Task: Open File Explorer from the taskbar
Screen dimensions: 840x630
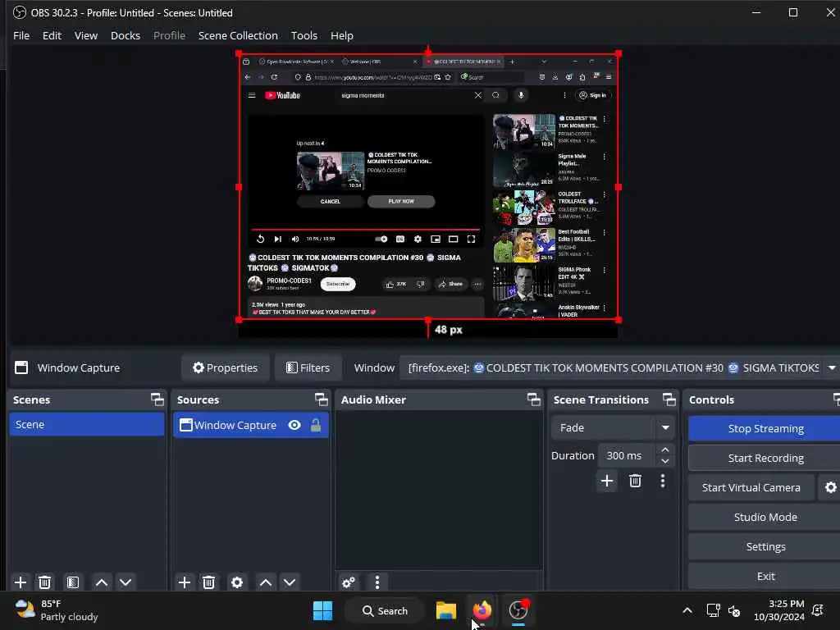Action: [x=445, y=610]
